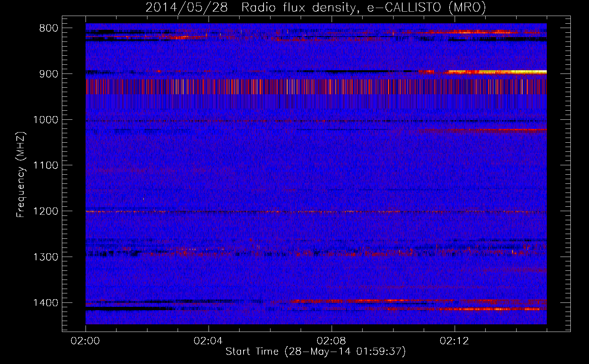The height and width of the screenshot is (364, 589).
Task: Click the 02:08 time tick label
Action: pyautogui.click(x=331, y=341)
